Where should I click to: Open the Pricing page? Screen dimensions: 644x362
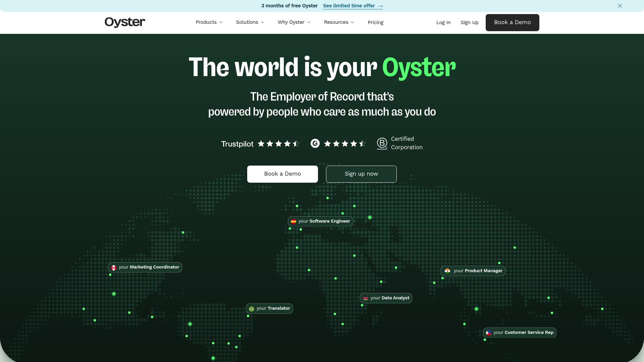tap(375, 22)
